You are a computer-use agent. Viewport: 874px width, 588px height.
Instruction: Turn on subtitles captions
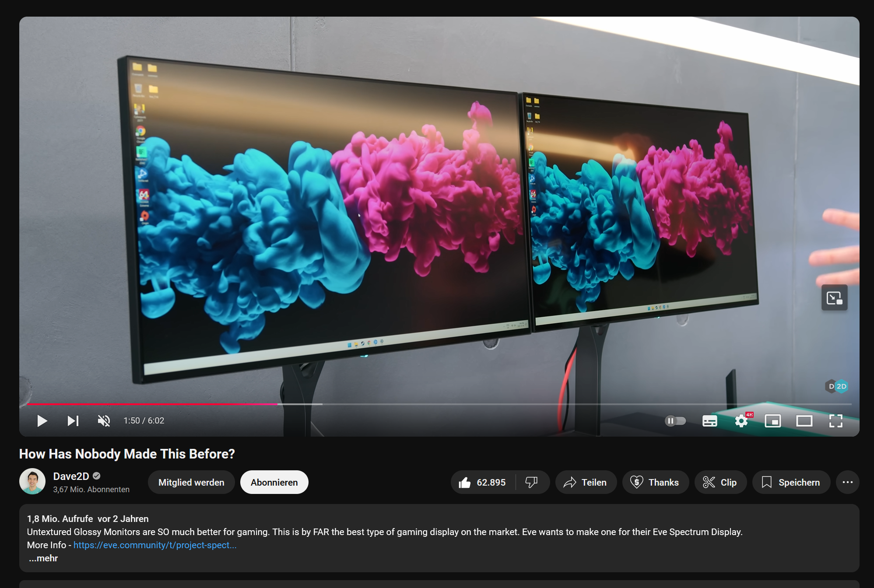coord(709,421)
